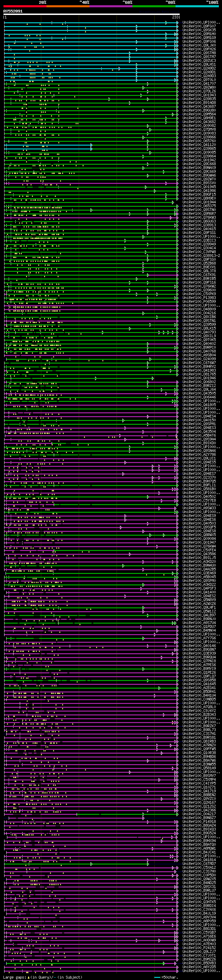Select the label UniRef100_Q43687
The image size is (222, 980).
tap(199, 106)
